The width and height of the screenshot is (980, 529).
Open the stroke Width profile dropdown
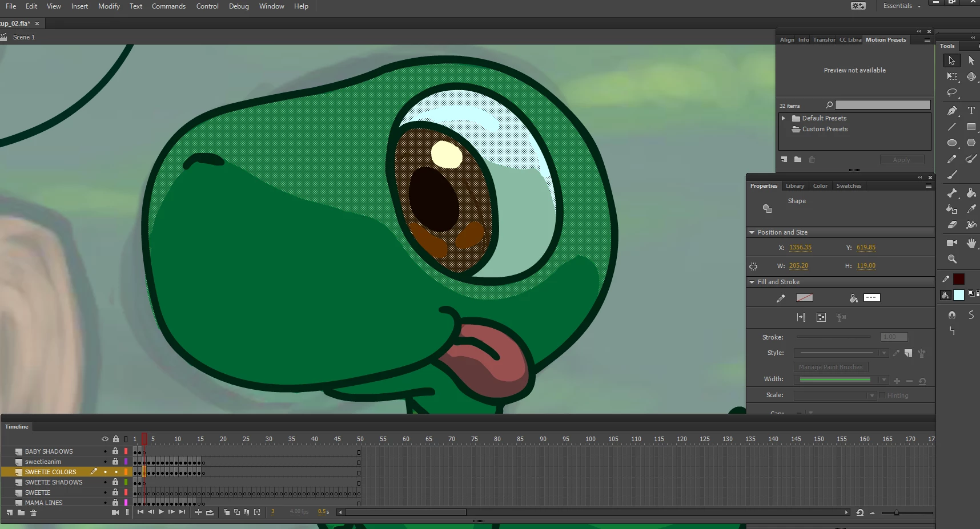coord(884,379)
